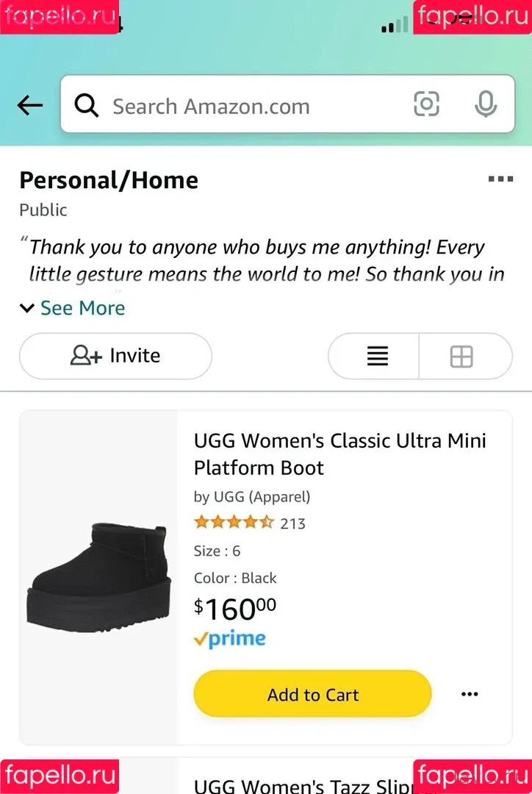Expand the See More description
This screenshot has height=794, width=532.
pyautogui.click(x=82, y=308)
